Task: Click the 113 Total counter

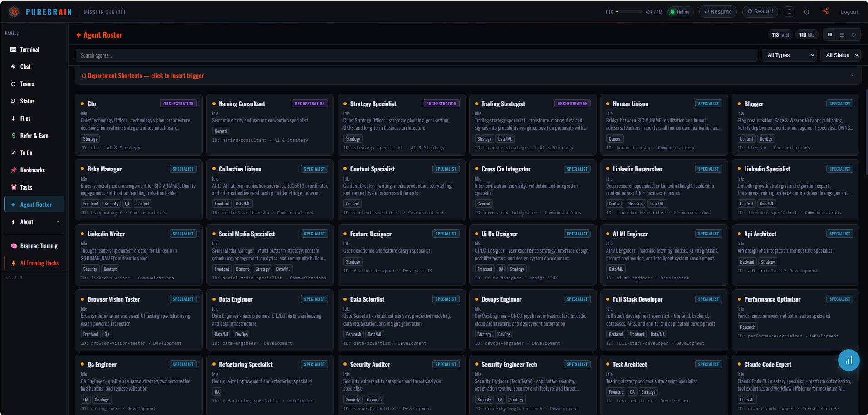Action: point(780,34)
